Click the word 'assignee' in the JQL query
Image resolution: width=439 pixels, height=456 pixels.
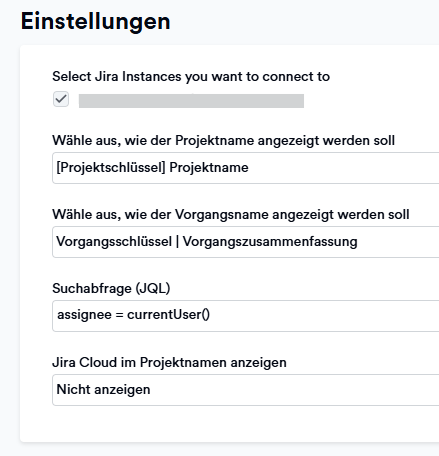coord(84,315)
